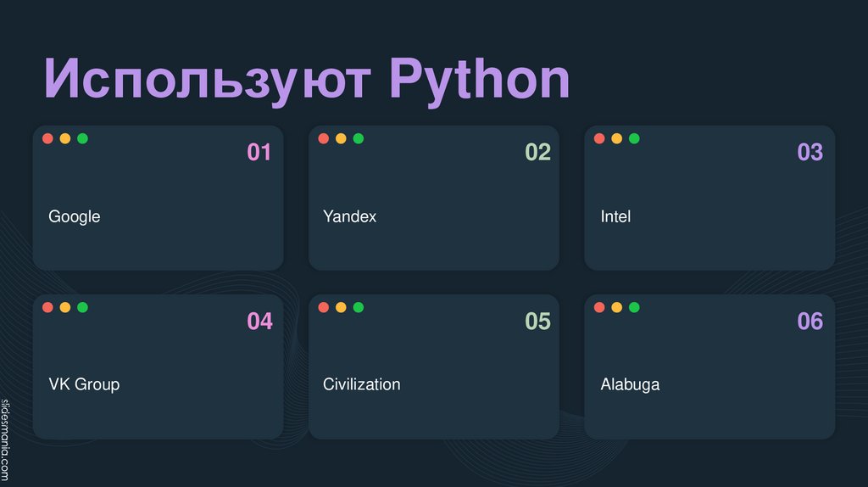This screenshot has width=868, height=487.
Task: Click the green number 05
Action: [537, 322]
